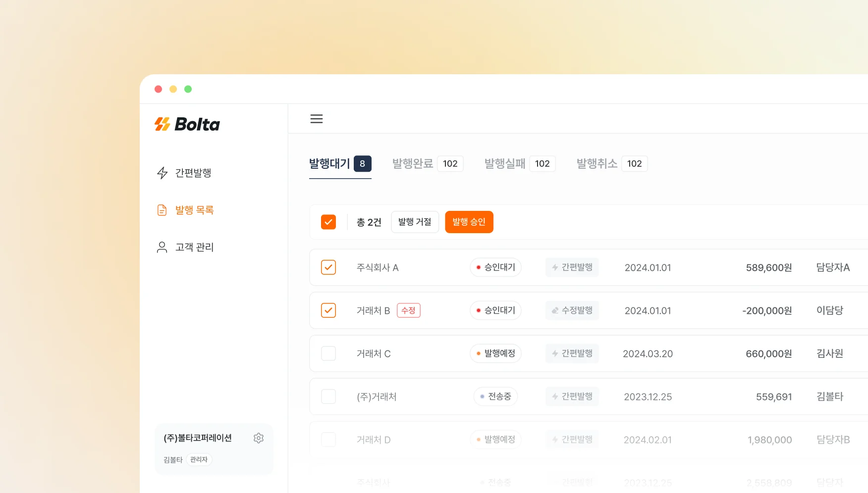Screen dimensions: 868x493
Task: Open the 발행 목록 document icon
Action: click(x=162, y=209)
